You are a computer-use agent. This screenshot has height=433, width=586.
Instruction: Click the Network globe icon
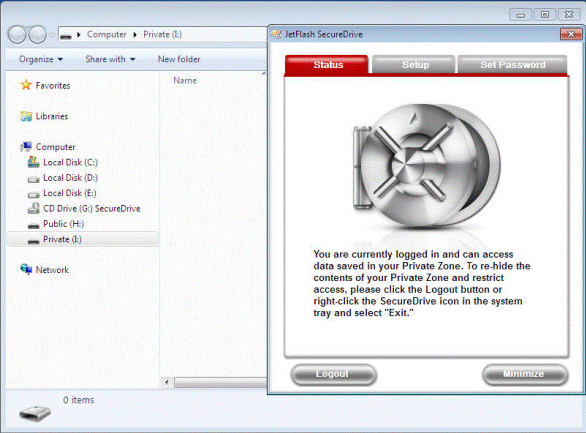pos(26,269)
